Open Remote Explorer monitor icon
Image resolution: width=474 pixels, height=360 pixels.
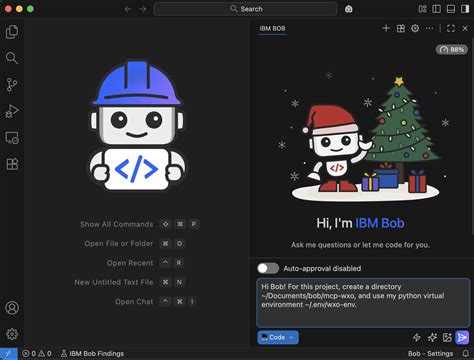(x=12, y=138)
